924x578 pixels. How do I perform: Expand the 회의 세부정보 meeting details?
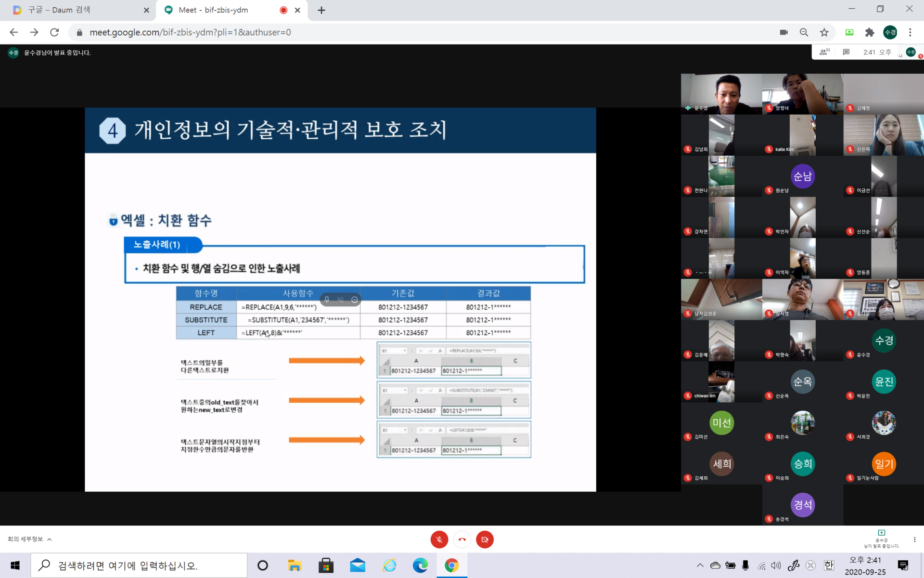pyautogui.click(x=29, y=539)
